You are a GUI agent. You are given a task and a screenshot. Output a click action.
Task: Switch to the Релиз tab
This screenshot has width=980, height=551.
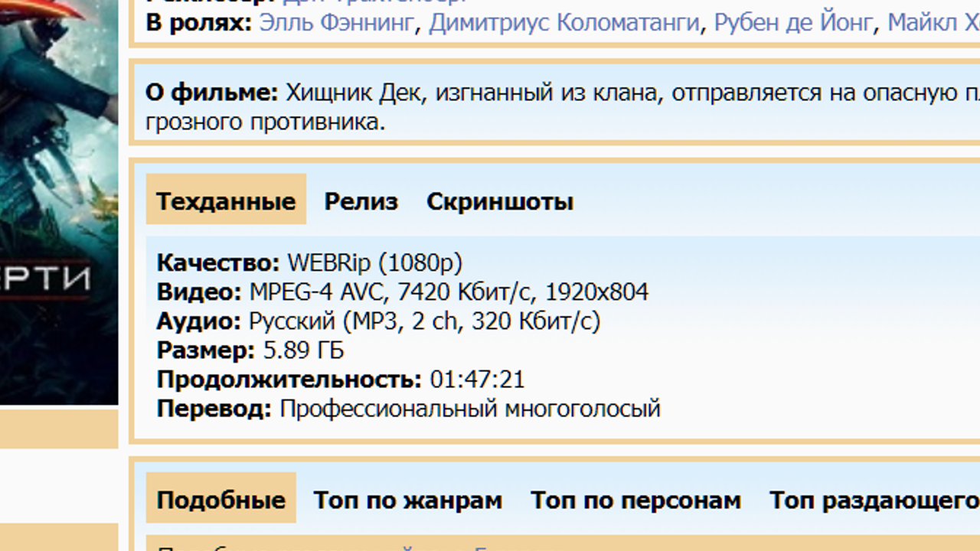(x=361, y=201)
